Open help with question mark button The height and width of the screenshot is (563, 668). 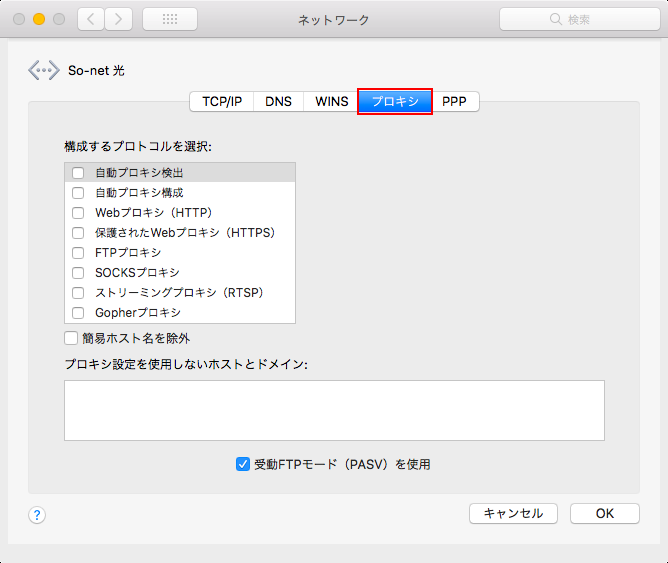click(x=37, y=515)
